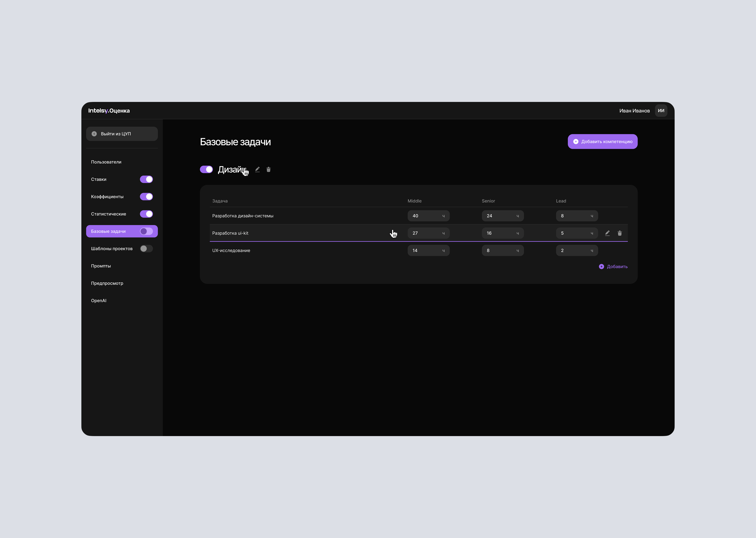Open the Пользователи menu item
756x538 pixels.
coord(106,162)
